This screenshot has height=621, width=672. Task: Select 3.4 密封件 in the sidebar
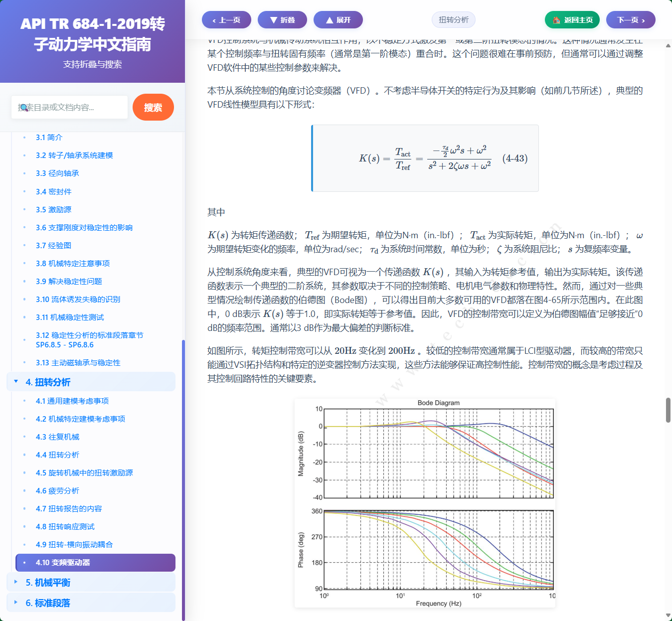tap(53, 191)
